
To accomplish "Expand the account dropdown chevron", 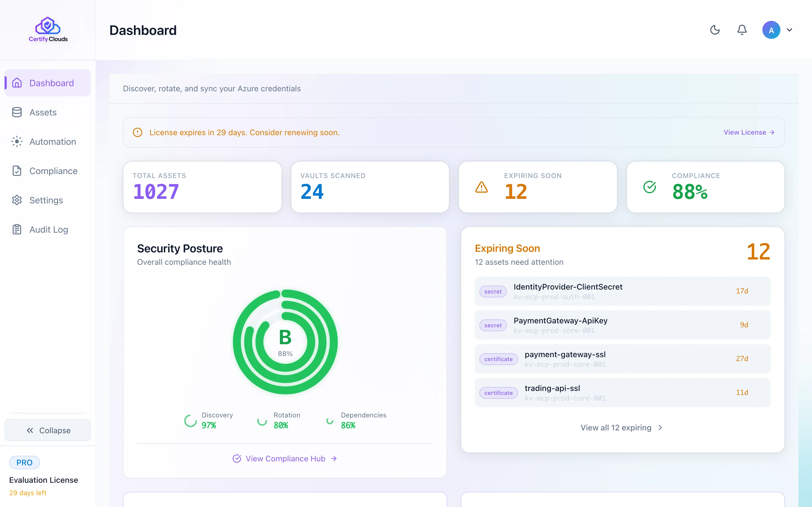I will click(789, 30).
